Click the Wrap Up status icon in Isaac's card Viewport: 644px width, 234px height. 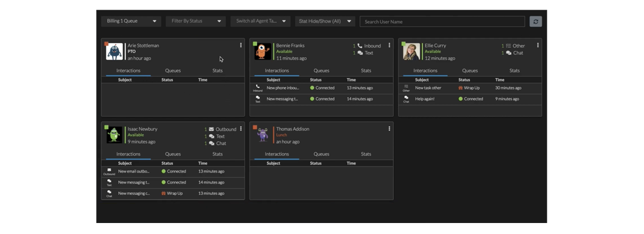164,193
